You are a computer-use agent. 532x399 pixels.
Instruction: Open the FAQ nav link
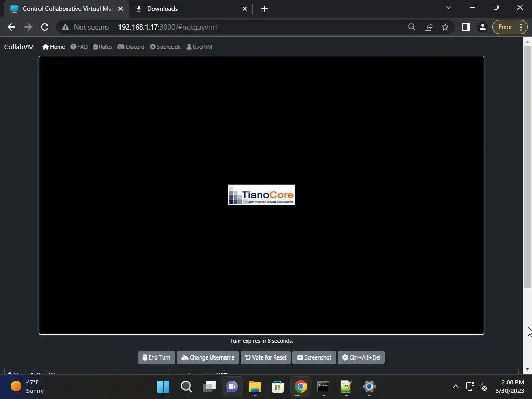tap(79, 47)
